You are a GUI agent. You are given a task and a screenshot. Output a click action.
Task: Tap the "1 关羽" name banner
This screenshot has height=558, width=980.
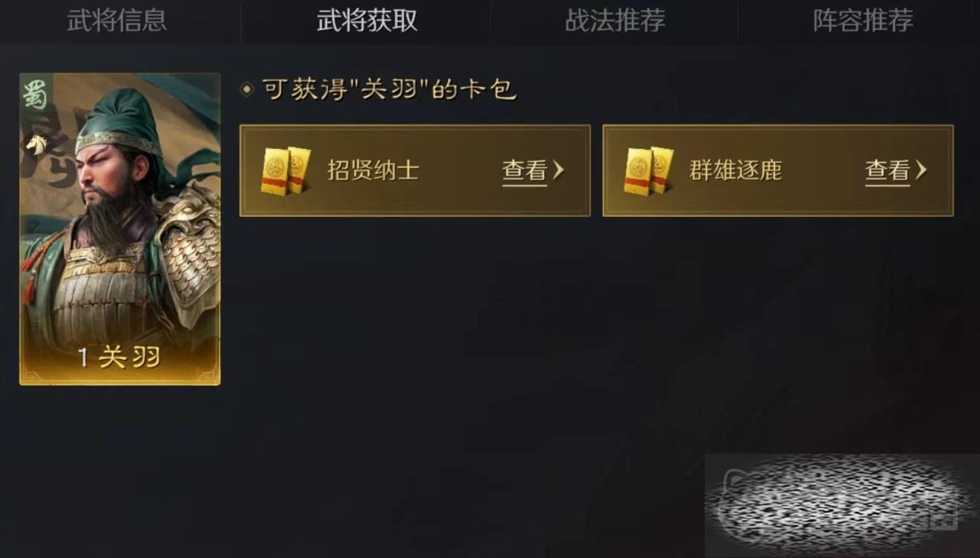click(119, 358)
